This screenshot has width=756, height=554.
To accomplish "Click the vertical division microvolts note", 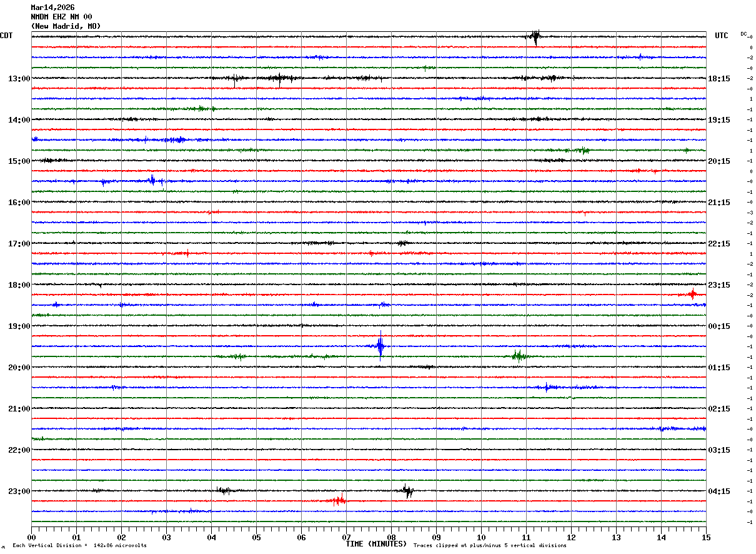I will [x=80, y=546].
